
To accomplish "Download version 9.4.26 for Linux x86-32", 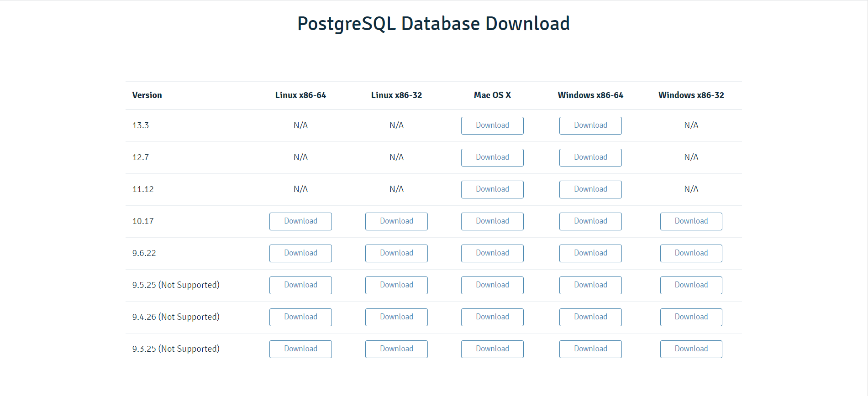I will pos(396,317).
